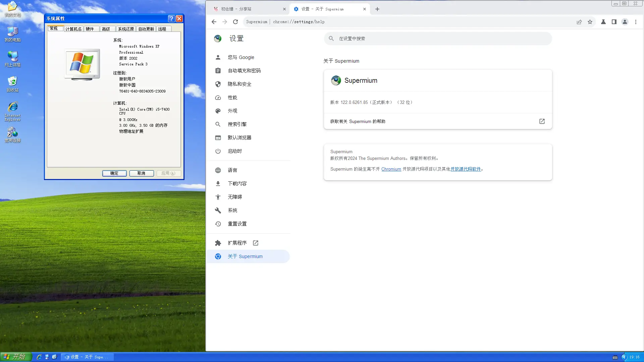Select 关于 Supermium in sidebar
The height and width of the screenshot is (362, 644).
(248, 256)
